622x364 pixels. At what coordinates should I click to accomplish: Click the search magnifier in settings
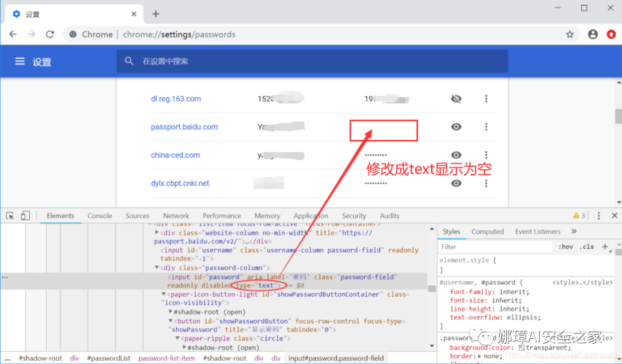point(129,61)
